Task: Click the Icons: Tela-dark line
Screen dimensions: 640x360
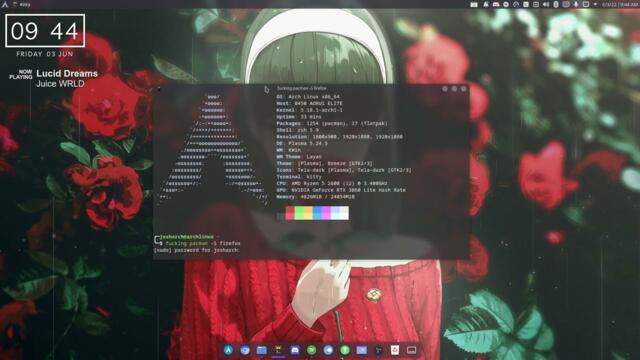Action: tap(344, 170)
